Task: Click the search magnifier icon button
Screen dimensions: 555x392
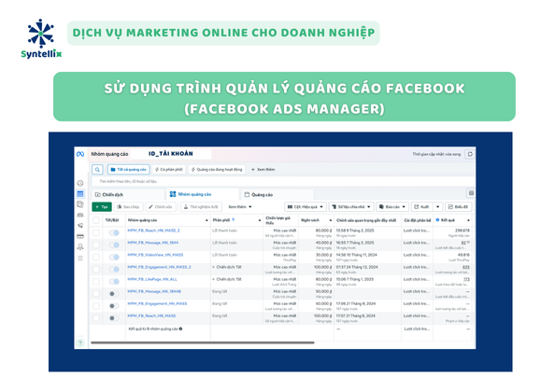Action: (97, 170)
